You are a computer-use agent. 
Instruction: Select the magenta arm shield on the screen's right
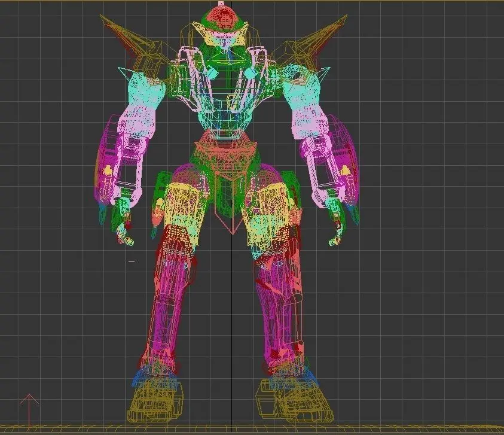click(347, 161)
